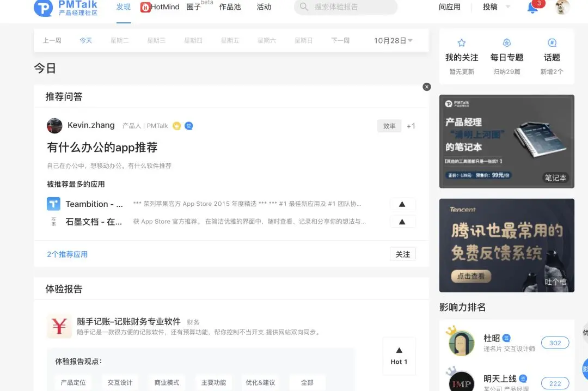The image size is (588, 391).
Task: Expand the 投稿 dropdown arrow
Action: 508,7
